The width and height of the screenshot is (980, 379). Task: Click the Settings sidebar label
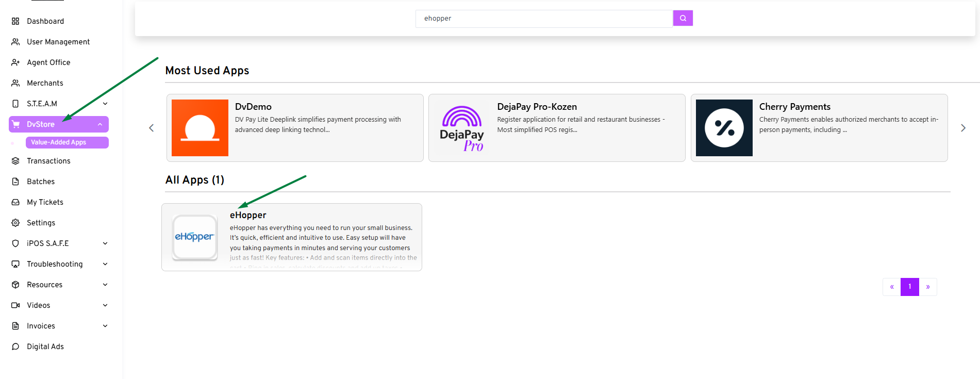pos(41,223)
